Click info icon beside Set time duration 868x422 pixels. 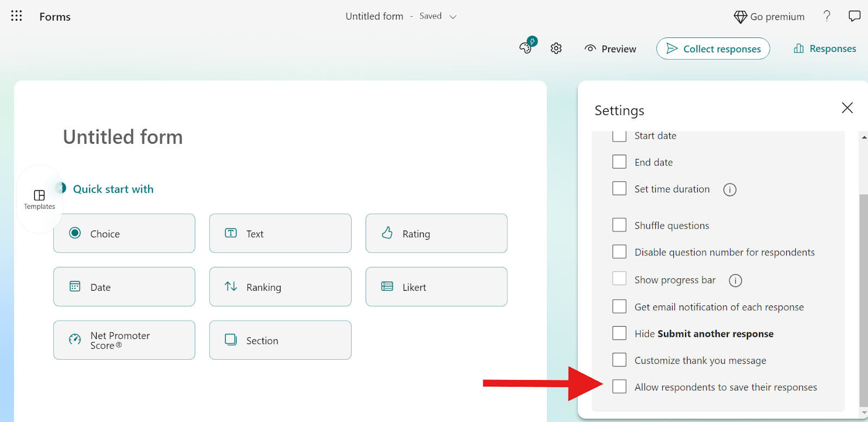(x=730, y=189)
